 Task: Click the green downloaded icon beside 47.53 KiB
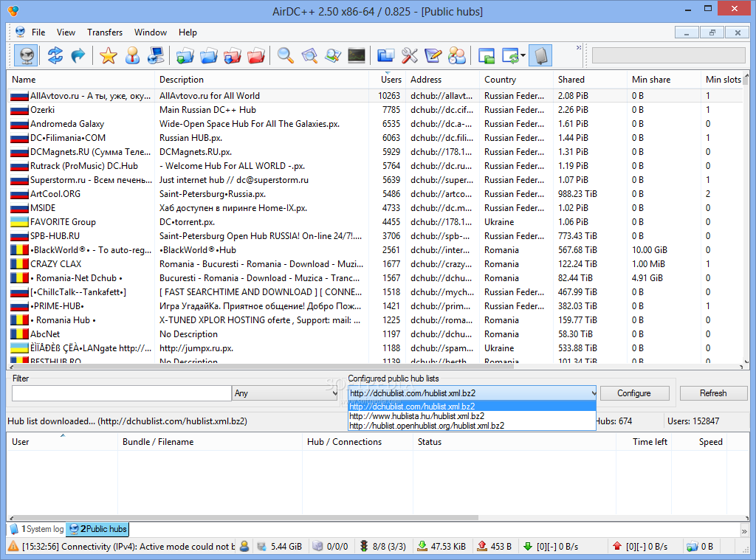pos(422,546)
